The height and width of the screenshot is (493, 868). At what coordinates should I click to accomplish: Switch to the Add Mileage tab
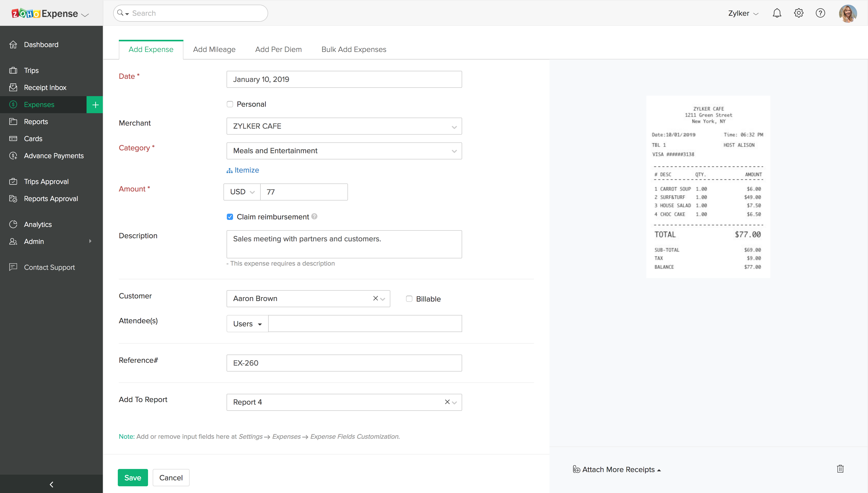pos(214,49)
